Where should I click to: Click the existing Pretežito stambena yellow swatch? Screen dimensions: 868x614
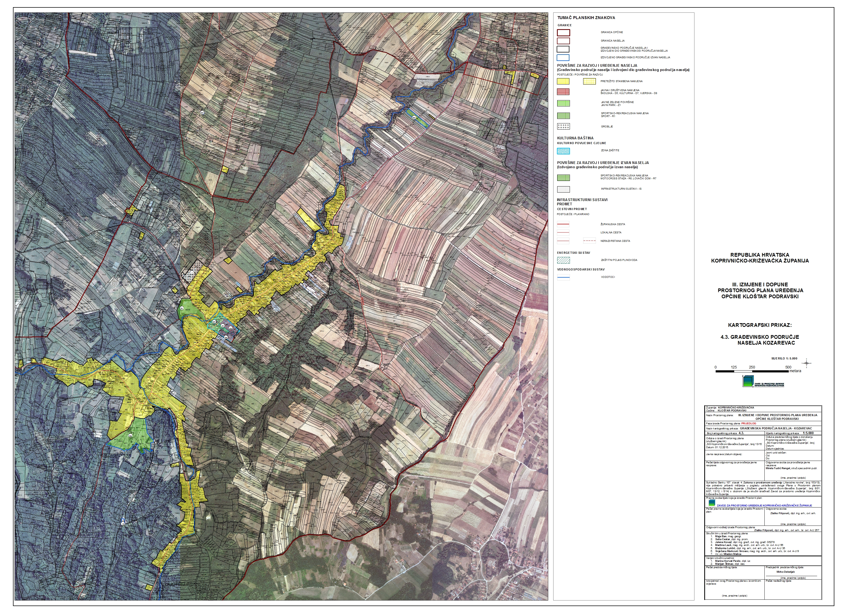point(563,81)
